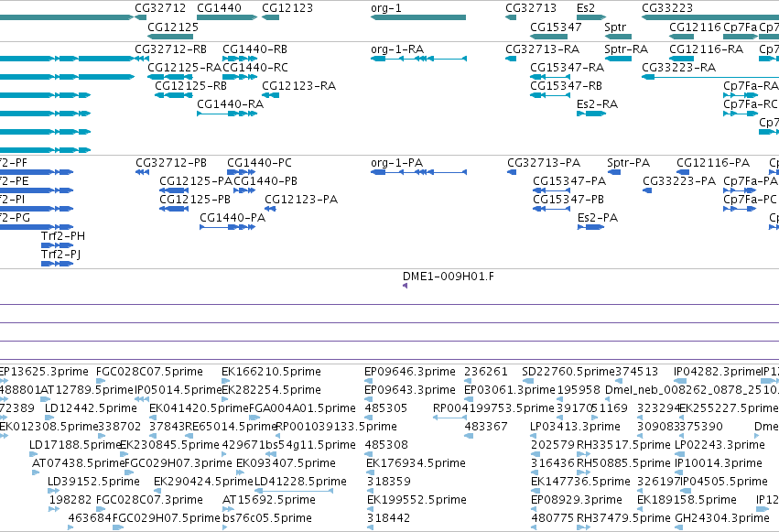This screenshot has height=532, width=779.
Task: Open the org-1 gene label
Action: [x=386, y=8]
